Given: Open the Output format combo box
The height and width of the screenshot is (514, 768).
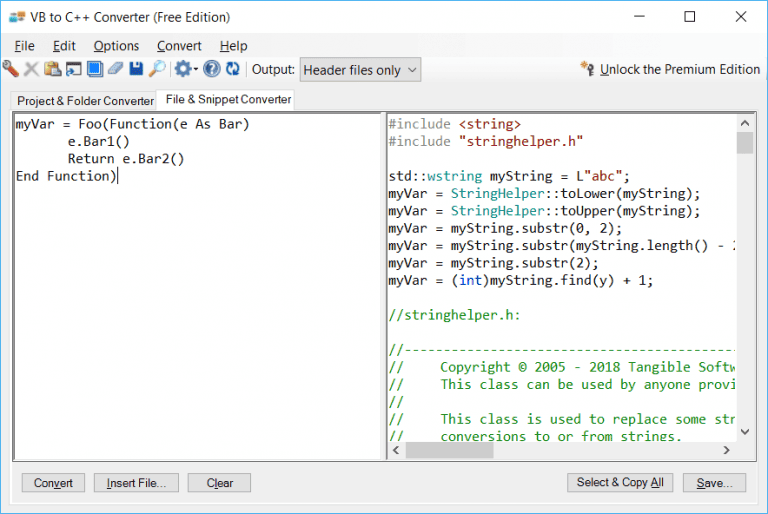Looking at the screenshot, I should (360, 70).
